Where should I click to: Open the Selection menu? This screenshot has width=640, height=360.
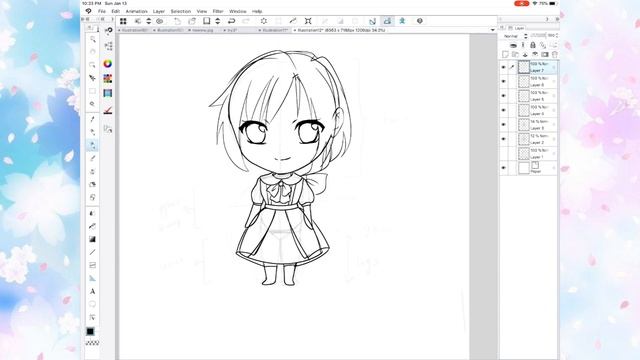(181, 11)
